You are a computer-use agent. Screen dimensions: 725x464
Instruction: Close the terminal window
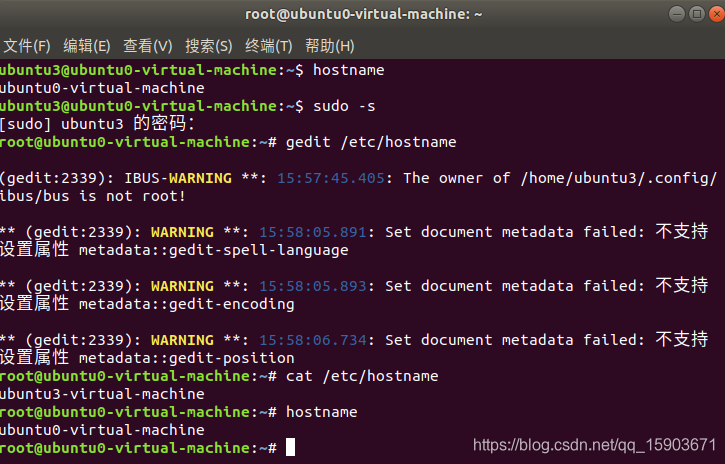tap(717, 14)
